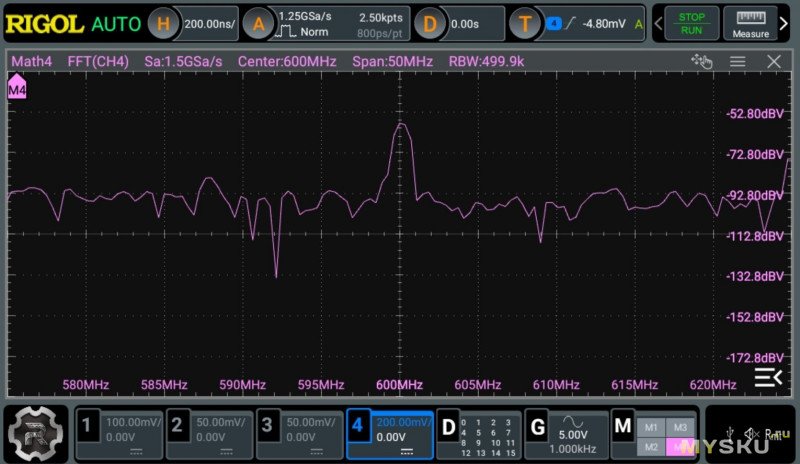Open the FFT window hamburger menu
The width and height of the screenshot is (800, 464).
click(x=737, y=62)
